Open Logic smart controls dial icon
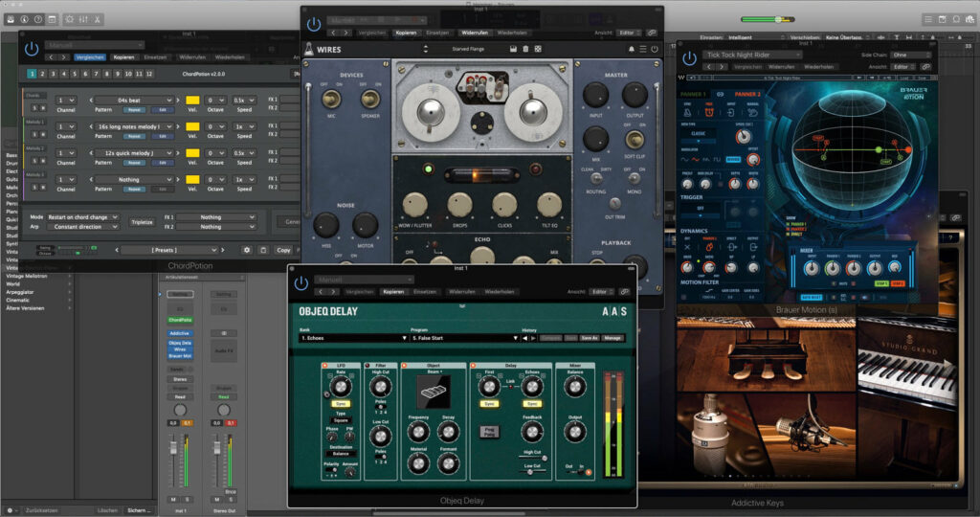 (69, 19)
